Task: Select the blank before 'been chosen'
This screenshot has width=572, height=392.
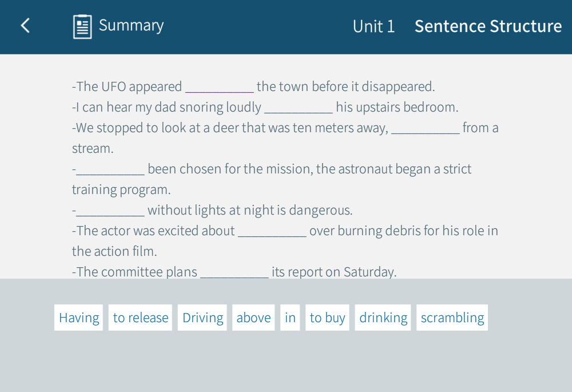Action: pos(110,169)
